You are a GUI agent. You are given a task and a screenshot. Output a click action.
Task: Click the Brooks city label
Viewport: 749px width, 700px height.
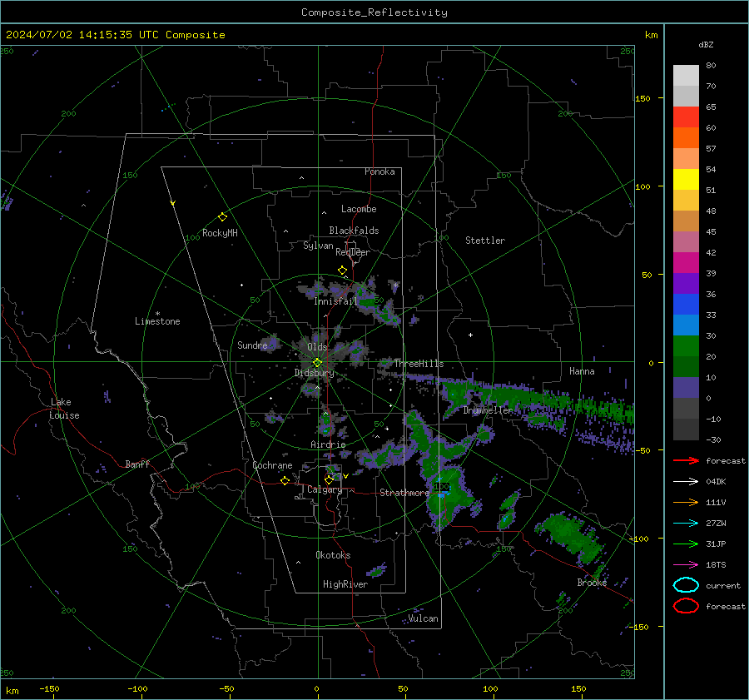[x=592, y=583]
